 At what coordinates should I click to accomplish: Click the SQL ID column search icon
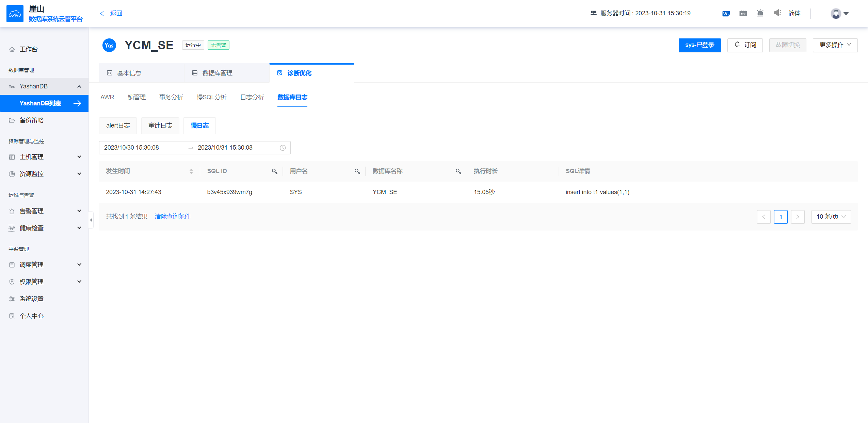(274, 171)
